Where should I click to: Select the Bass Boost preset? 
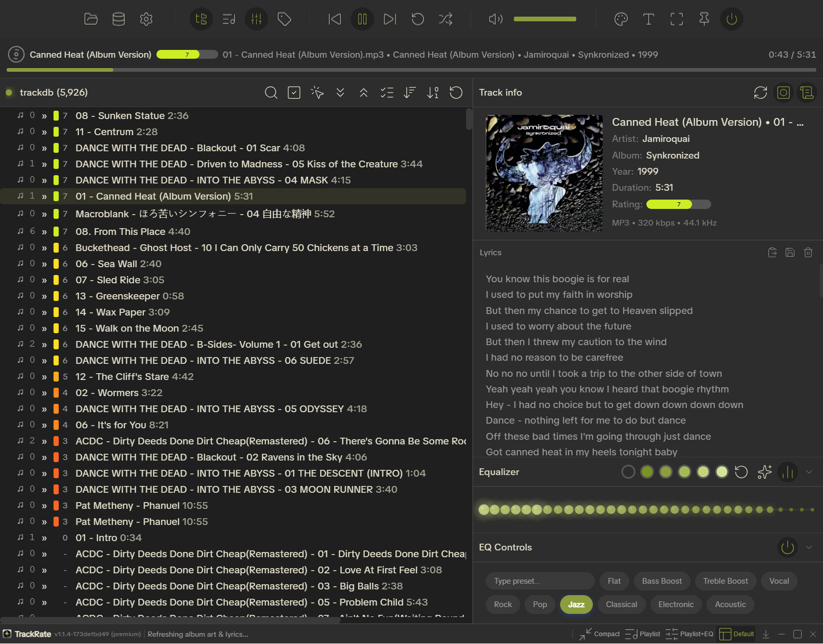coord(661,581)
